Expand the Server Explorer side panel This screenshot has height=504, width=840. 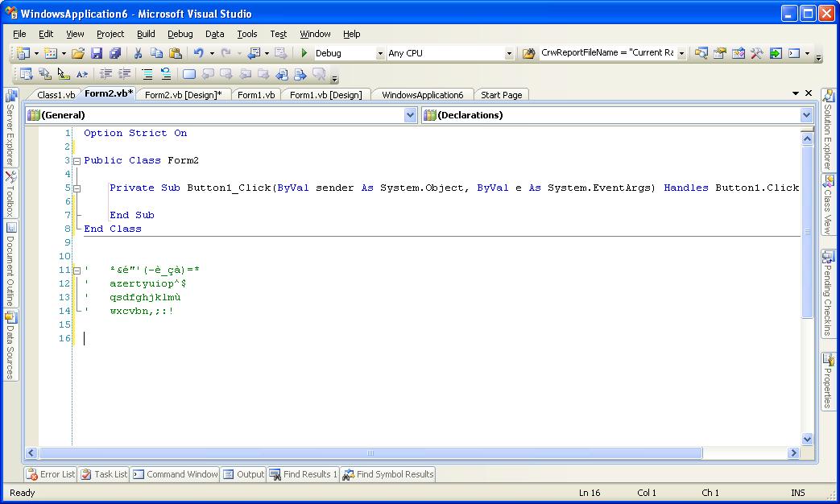tap(10, 128)
